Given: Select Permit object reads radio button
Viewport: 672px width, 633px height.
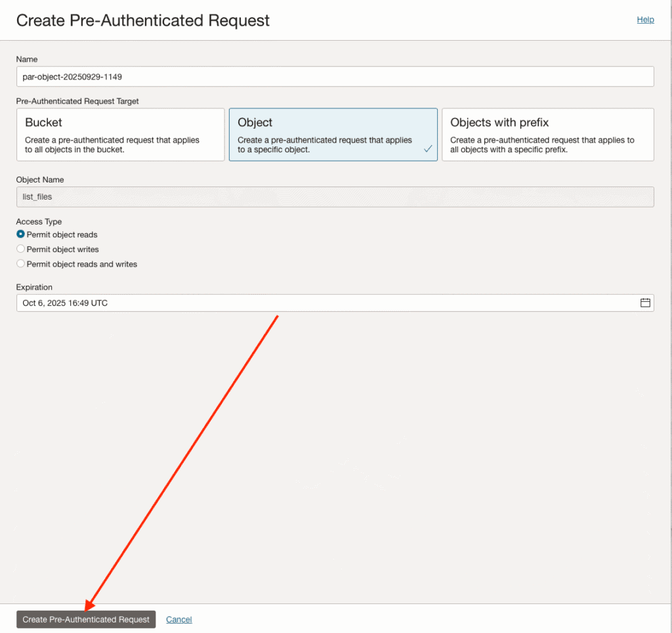Looking at the screenshot, I should pos(21,234).
